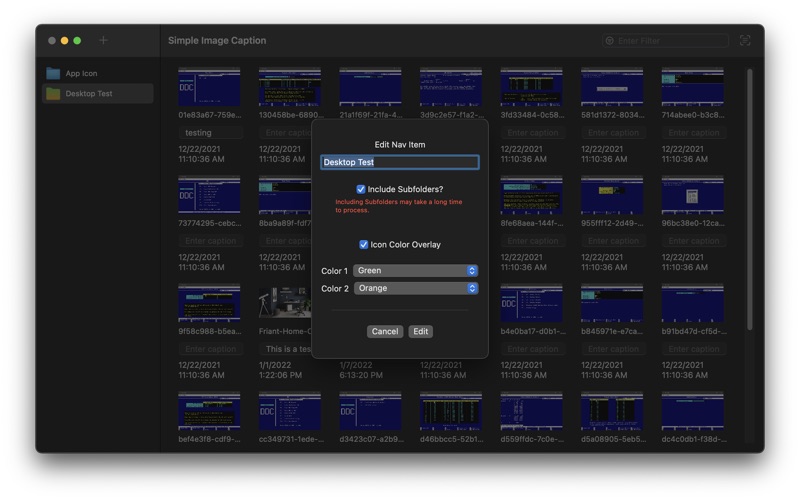800x500 pixels.
Task: Click the vertical scrollbar of the image grid
Action: (x=749, y=200)
